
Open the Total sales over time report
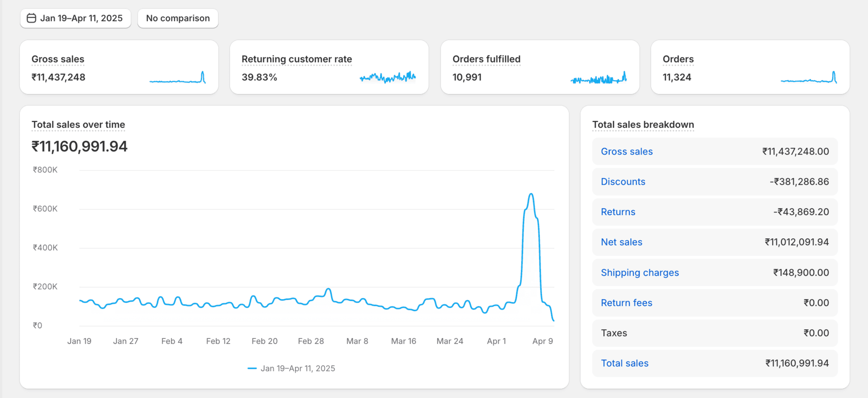(78, 124)
